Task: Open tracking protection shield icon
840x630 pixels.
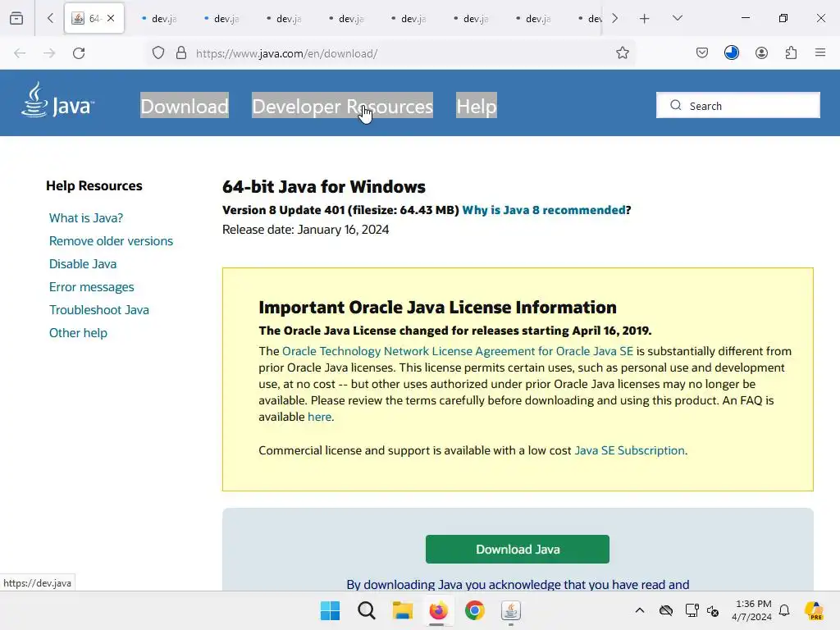Action: pyautogui.click(x=158, y=53)
